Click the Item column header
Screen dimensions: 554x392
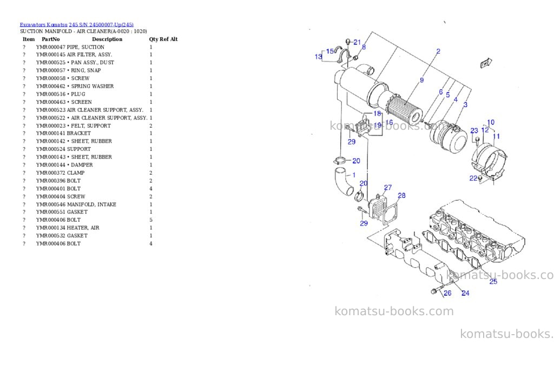coord(29,39)
